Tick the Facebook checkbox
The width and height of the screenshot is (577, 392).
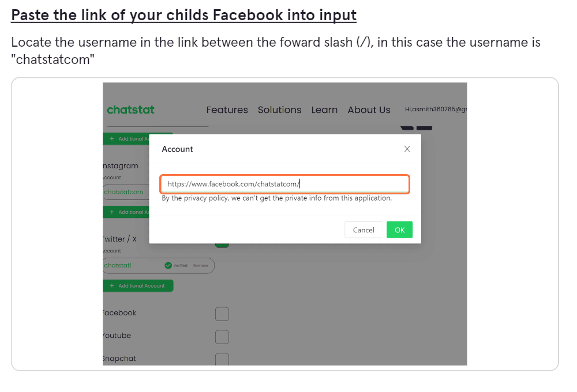(222, 314)
